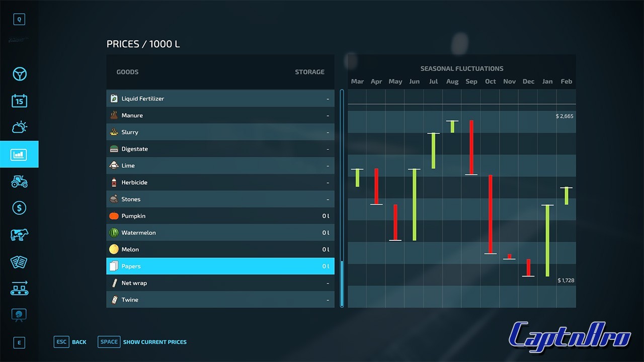This screenshot has height=362, width=644.
Task: Open the dollar finances sidebar icon
Action: click(x=19, y=208)
